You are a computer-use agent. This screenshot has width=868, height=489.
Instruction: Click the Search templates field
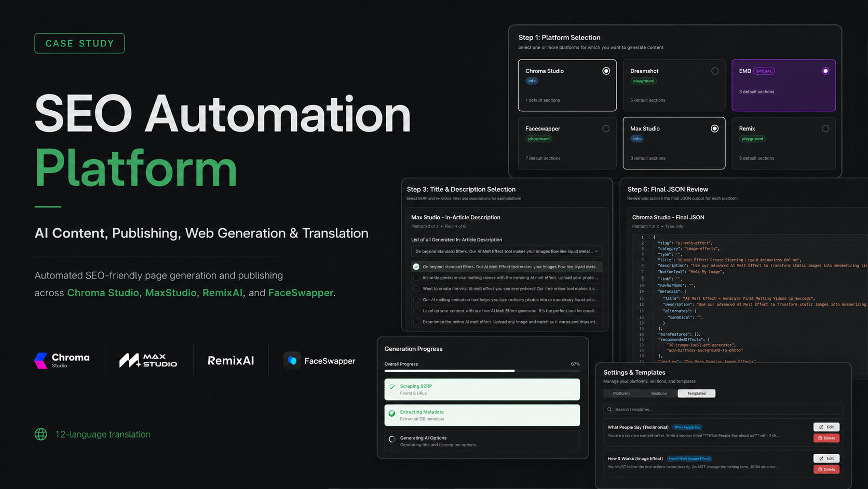(723, 409)
